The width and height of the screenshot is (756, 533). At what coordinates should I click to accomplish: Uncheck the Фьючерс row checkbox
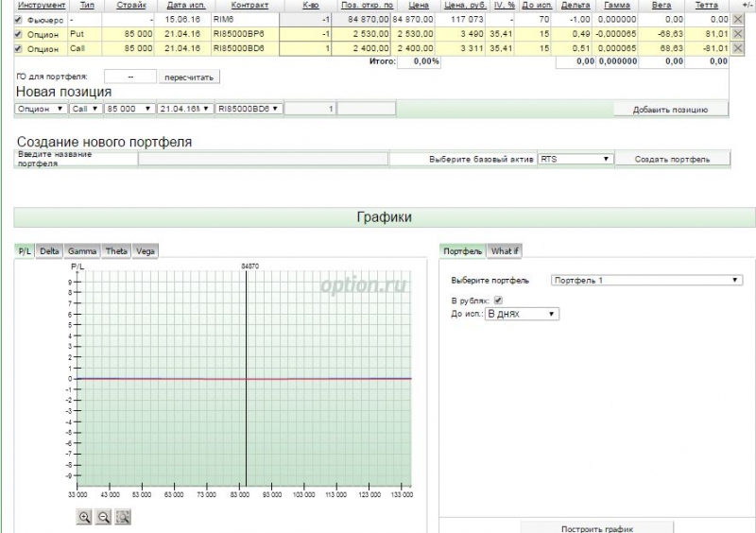(18, 20)
